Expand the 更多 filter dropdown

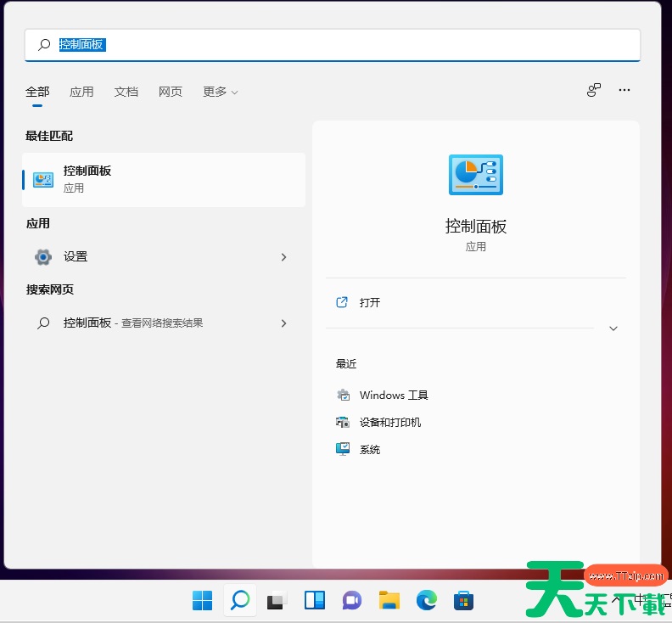click(x=220, y=92)
